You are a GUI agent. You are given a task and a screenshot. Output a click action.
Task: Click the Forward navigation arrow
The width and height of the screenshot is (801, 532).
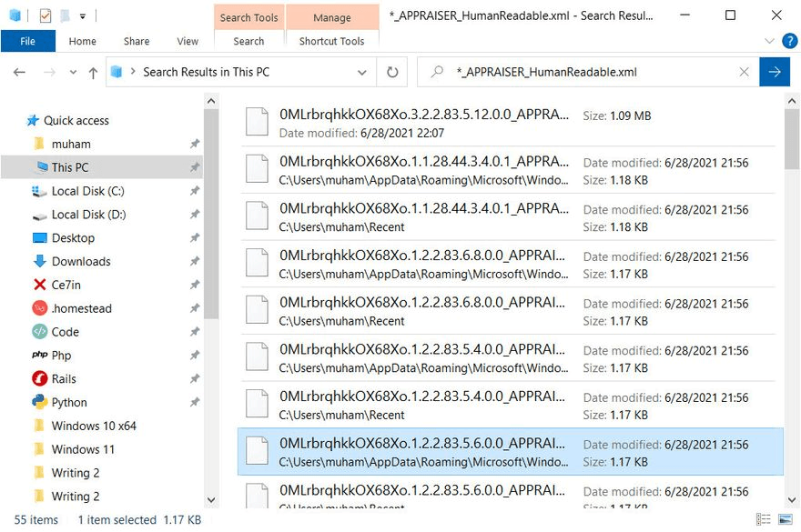point(49,72)
